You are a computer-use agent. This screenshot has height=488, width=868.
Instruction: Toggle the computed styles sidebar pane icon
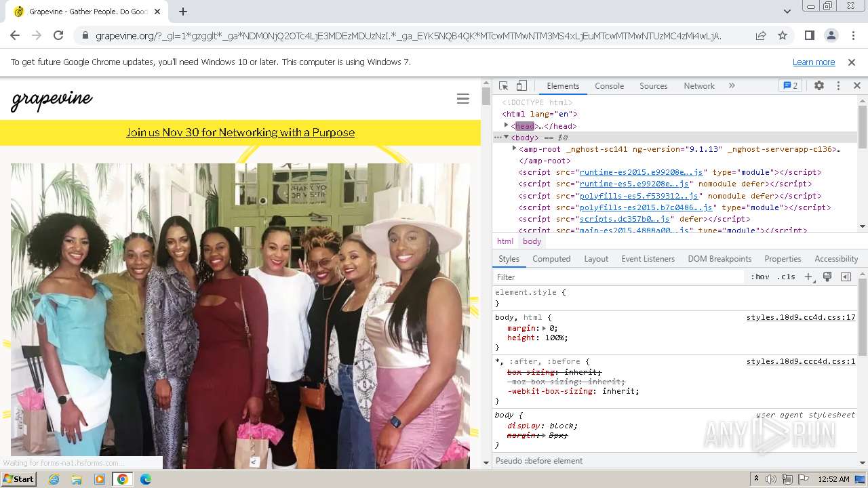tap(846, 277)
